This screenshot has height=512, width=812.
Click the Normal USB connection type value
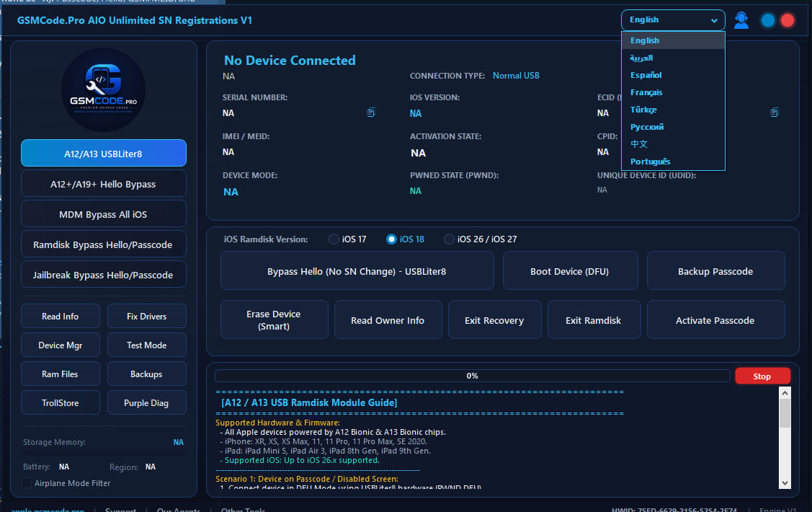click(x=516, y=76)
